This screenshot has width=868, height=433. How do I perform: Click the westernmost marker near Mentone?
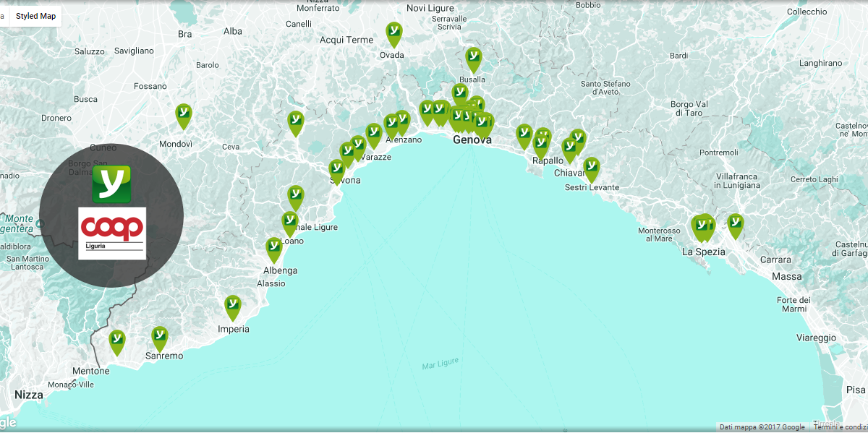116,341
